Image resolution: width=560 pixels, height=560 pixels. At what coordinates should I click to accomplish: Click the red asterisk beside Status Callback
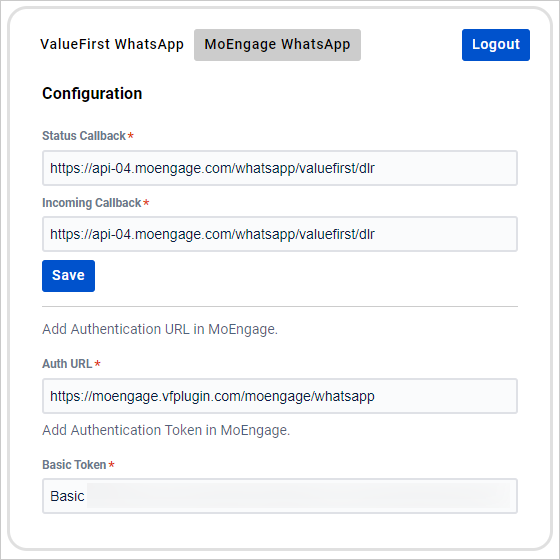click(x=131, y=135)
